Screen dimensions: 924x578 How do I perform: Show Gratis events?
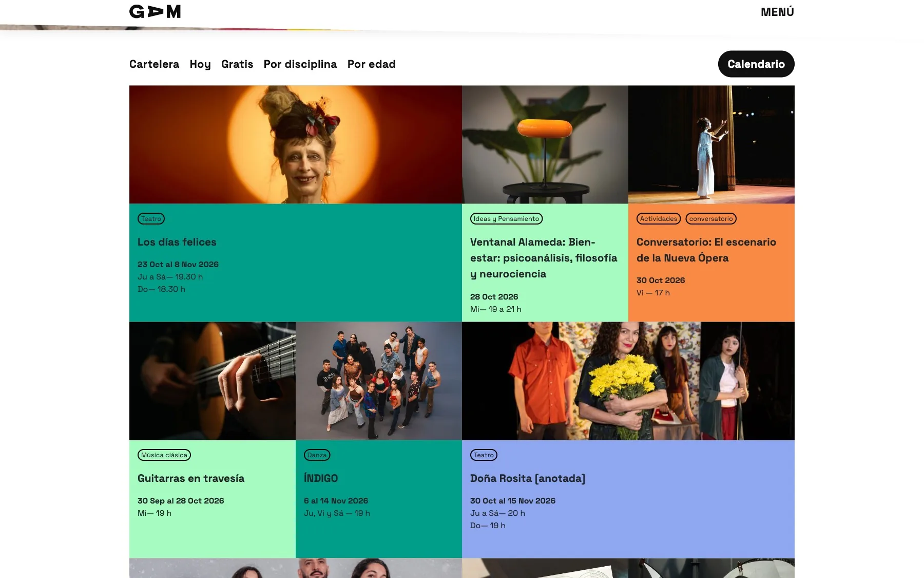[237, 64]
